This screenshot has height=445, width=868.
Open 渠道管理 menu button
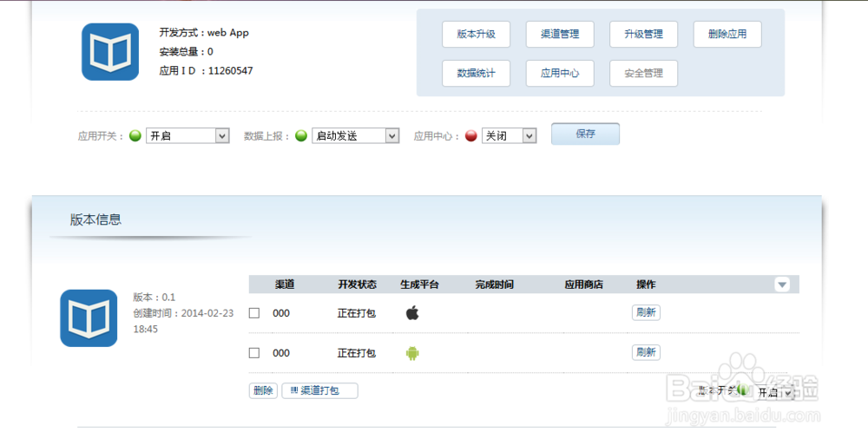click(x=560, y=34)
